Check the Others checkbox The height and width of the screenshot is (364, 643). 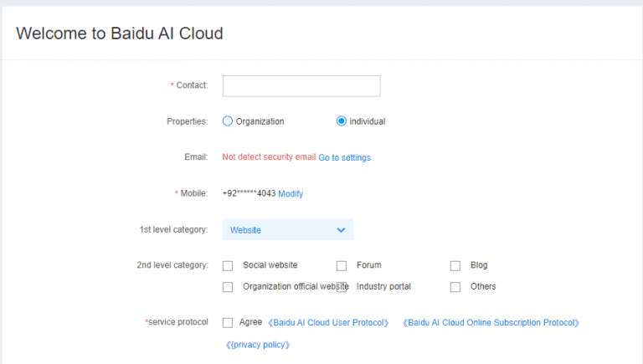[x=455, y=287]
